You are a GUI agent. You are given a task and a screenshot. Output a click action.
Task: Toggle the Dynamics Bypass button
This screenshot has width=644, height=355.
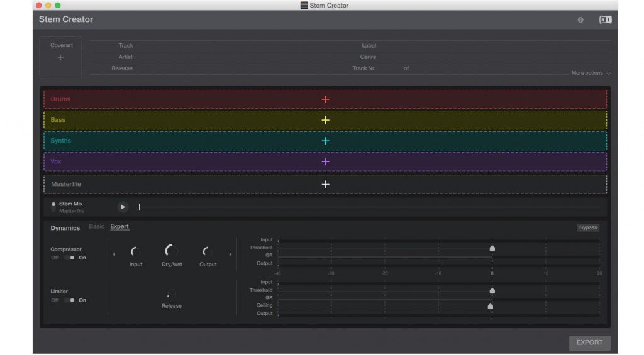tap(588, 227)
